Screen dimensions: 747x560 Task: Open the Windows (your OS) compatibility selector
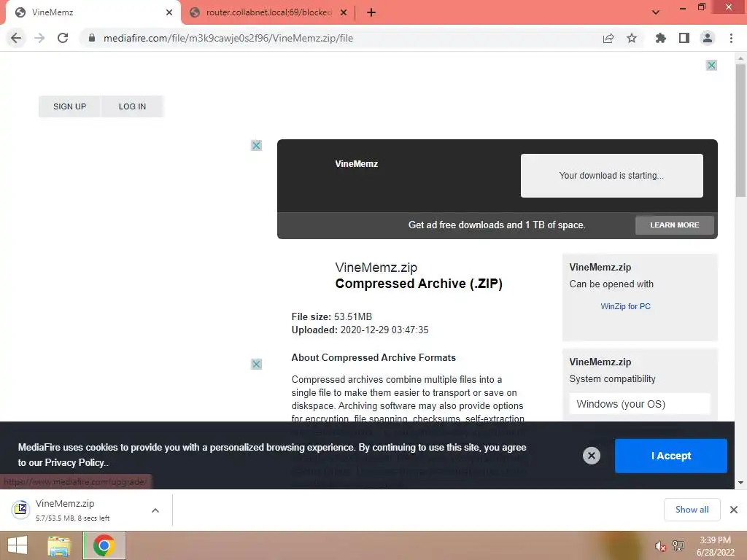click(640, 404)
